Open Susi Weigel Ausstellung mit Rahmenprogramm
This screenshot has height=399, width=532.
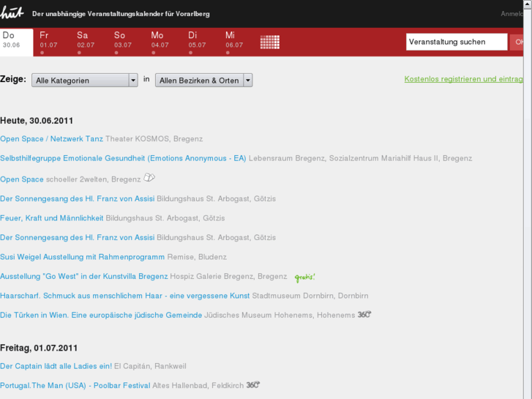click(x=83, y=257)
